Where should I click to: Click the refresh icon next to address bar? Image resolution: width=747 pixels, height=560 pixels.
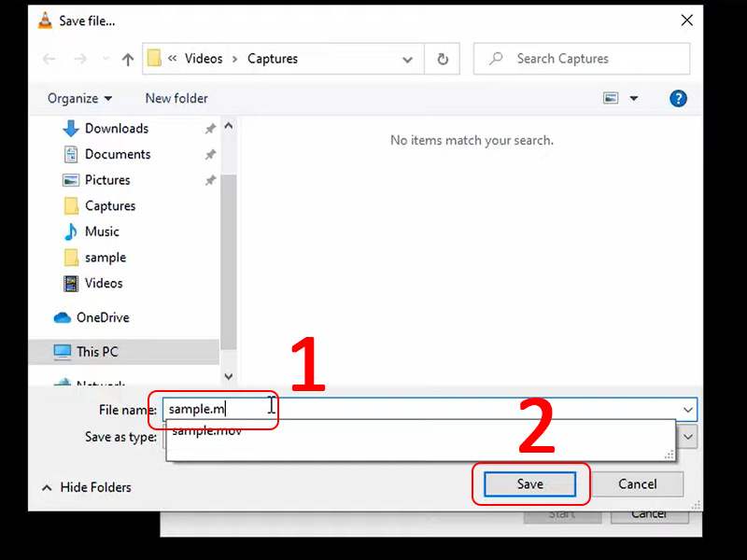439,58
